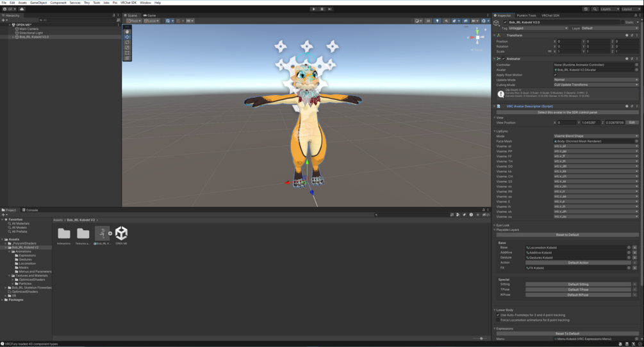Click the Default Sitting button
644x347 pixels.
click(x=578, y=284)
